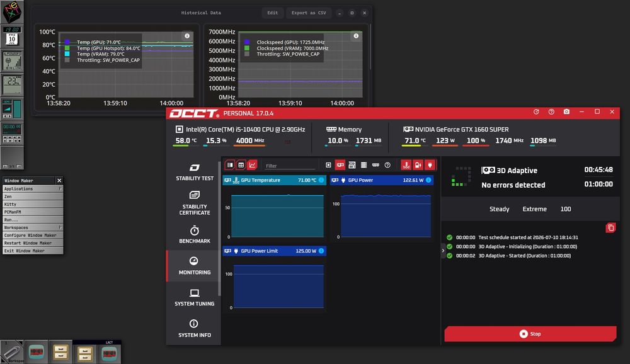Copy the test log with clipboard icon
Viewport: 630px width, 364px height.
[x=610, y=228]
